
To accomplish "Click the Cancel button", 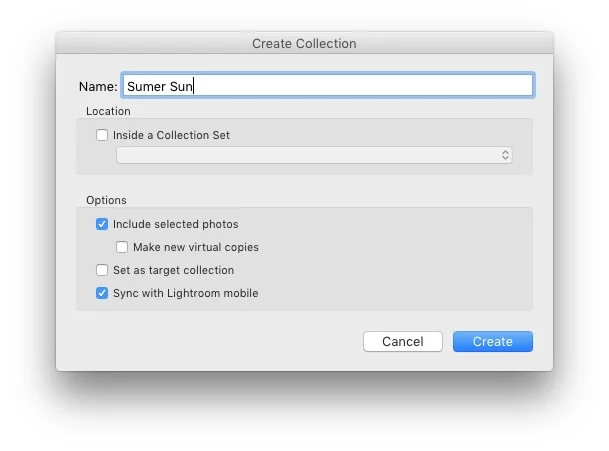I will (x=403, y=341).
